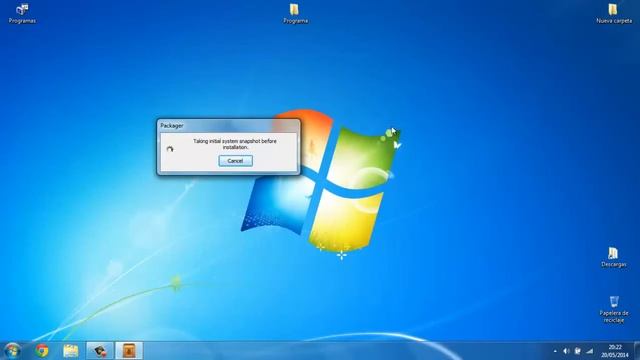Cancel the Packager system snapshot

236,161
